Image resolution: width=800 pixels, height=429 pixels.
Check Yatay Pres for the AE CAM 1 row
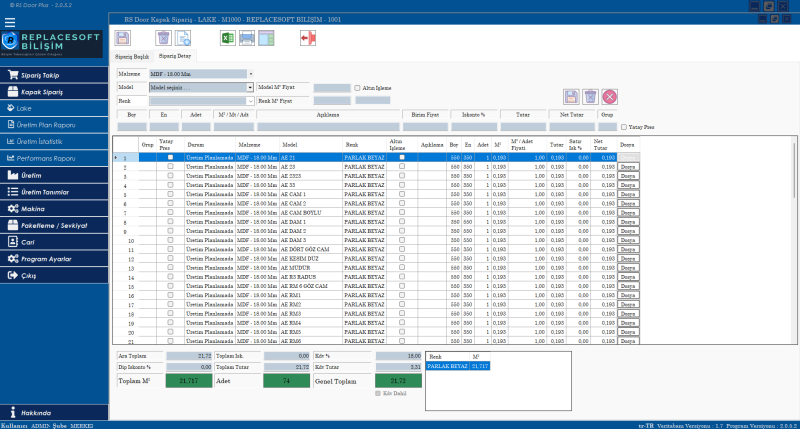[x=170, y=194]
